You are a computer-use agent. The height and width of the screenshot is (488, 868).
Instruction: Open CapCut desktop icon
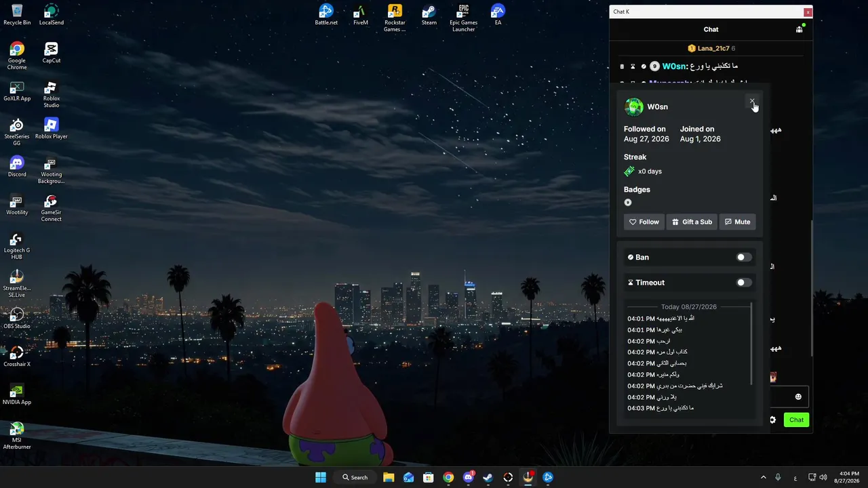tap(52, 53)
